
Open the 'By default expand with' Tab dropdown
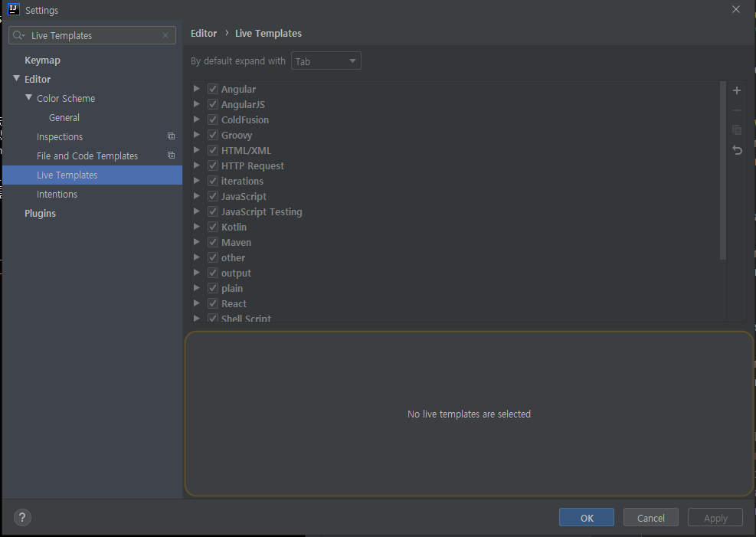pos(326,61)
